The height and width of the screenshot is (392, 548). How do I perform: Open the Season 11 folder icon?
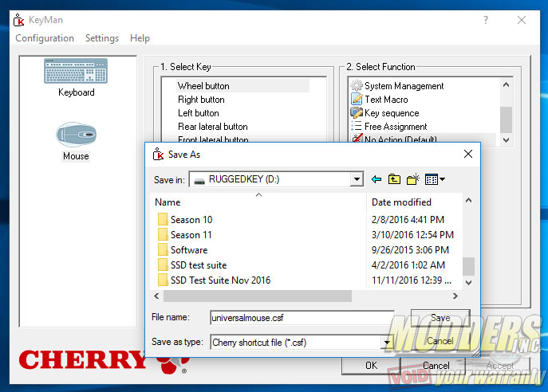163,234
